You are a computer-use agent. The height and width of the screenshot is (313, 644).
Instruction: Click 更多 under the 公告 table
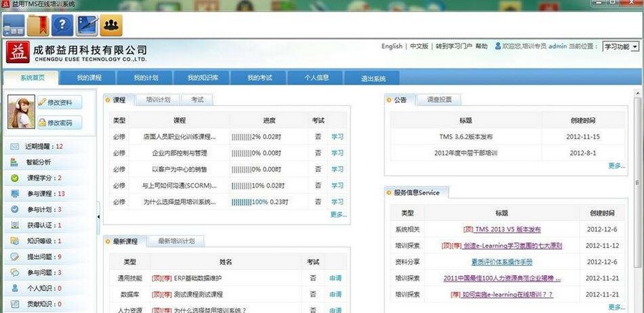tap(617, 165)
